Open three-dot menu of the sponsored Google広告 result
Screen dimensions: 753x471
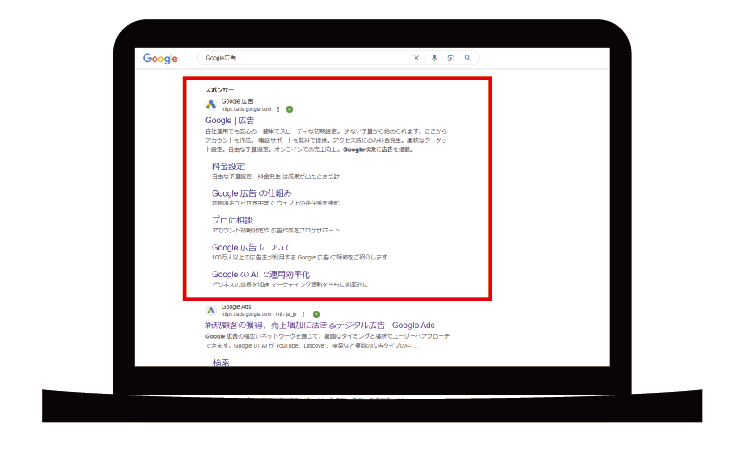point(278,109)
